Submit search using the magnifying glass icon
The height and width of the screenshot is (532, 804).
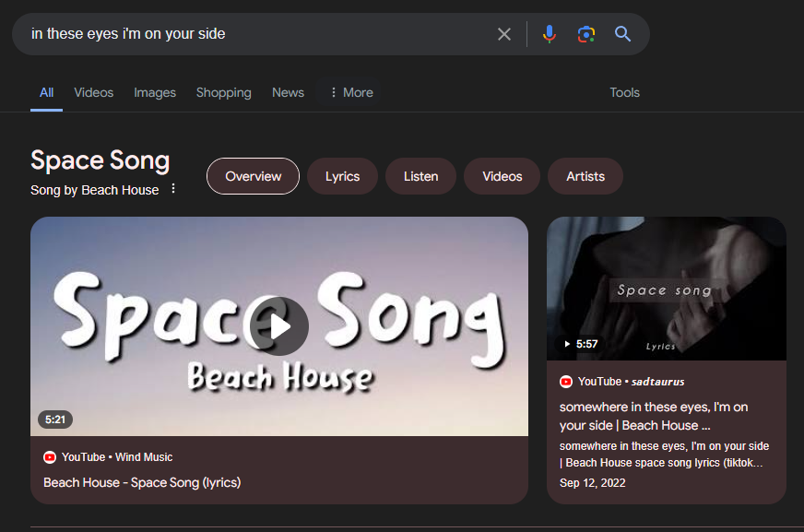point(622,34)
